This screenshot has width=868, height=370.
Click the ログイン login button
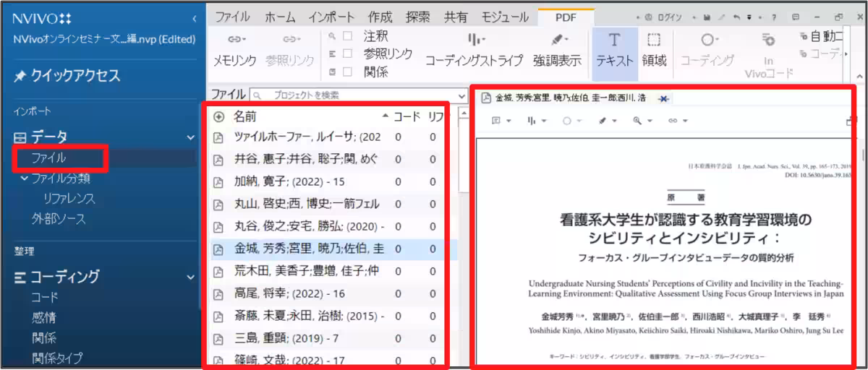663,17
